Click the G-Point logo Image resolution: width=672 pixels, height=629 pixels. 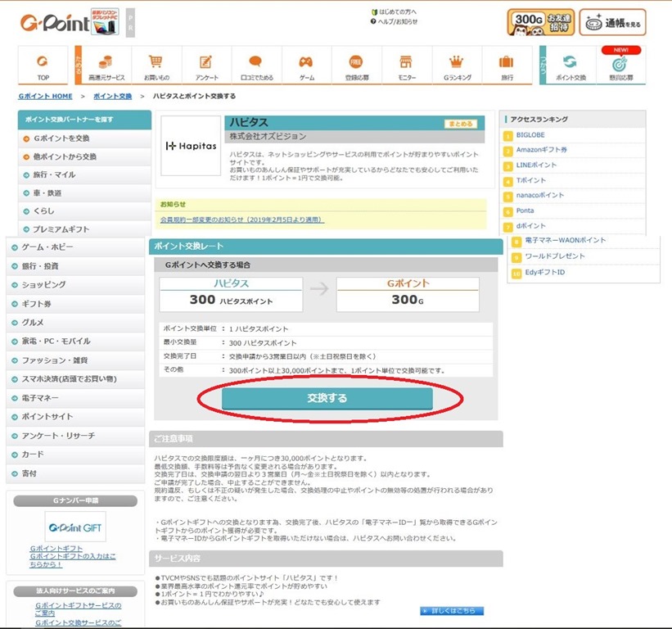pyautogui.click(x=54, y=23)
